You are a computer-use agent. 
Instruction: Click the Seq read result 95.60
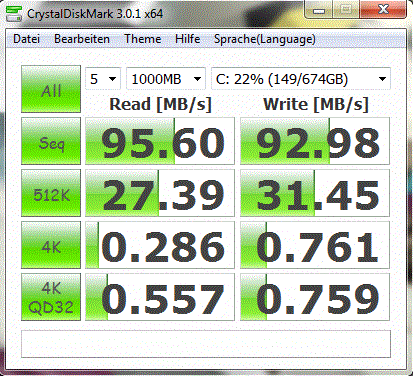pyautogui.click(x=160, y=141)
